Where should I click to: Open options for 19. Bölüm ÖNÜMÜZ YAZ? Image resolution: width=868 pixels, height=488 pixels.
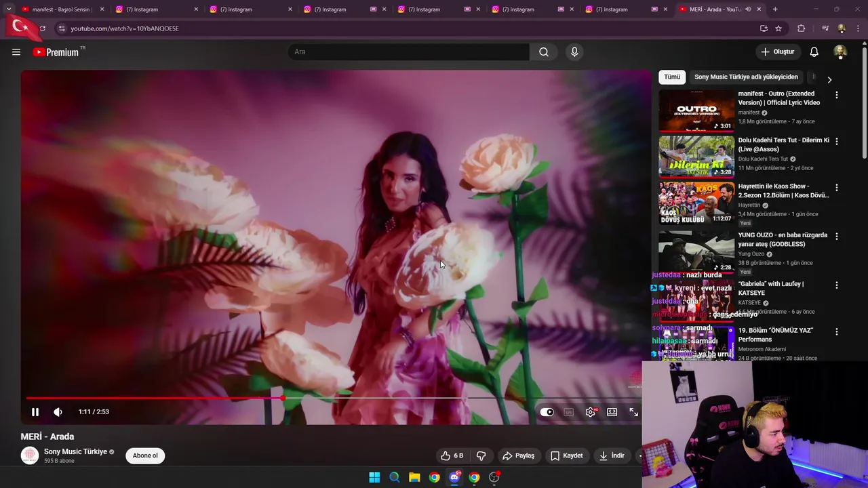[x=837, y=332]
